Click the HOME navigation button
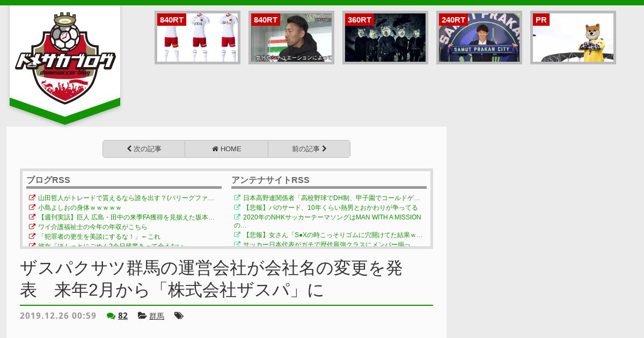The image size is (644, 338). click(226, 149)
